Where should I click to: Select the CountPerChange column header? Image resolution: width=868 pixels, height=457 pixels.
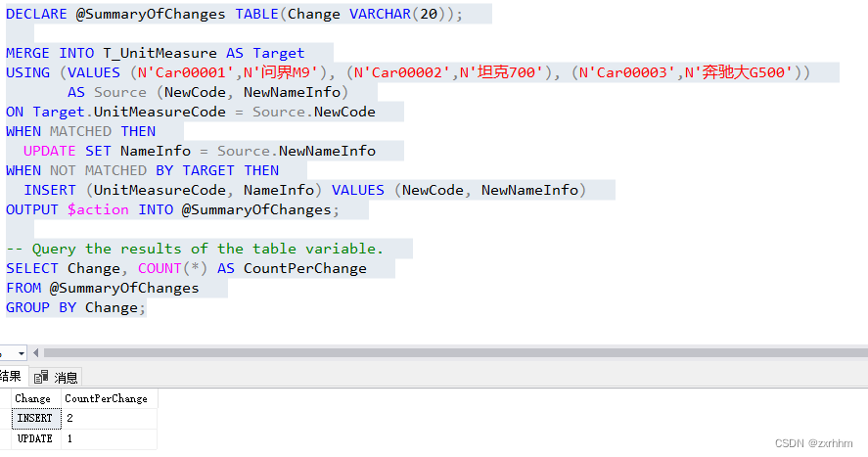click(106, 398)
